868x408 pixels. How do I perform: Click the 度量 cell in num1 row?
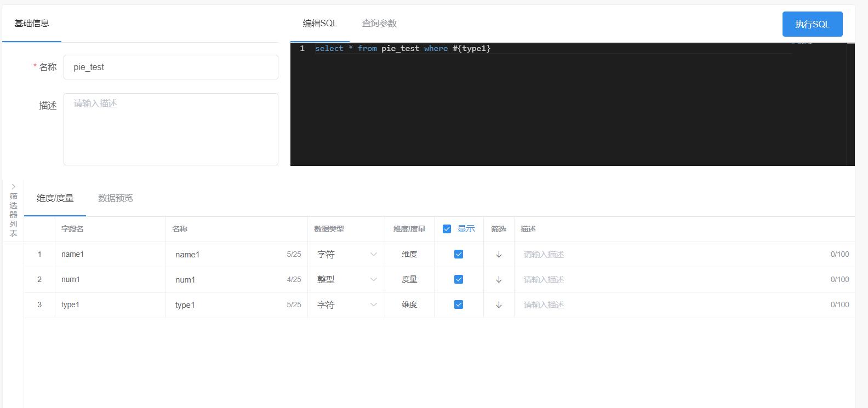pos(409,279)
